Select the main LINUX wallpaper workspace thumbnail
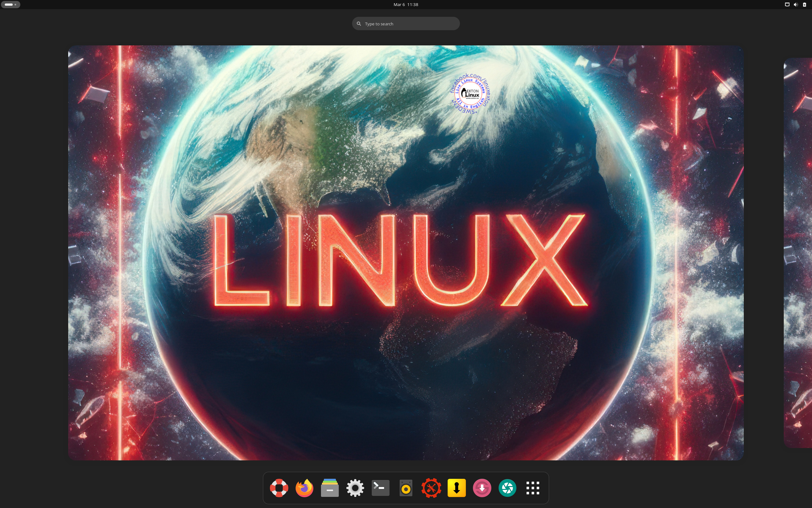Screen dimensions: 812x508 click(406, 253)
